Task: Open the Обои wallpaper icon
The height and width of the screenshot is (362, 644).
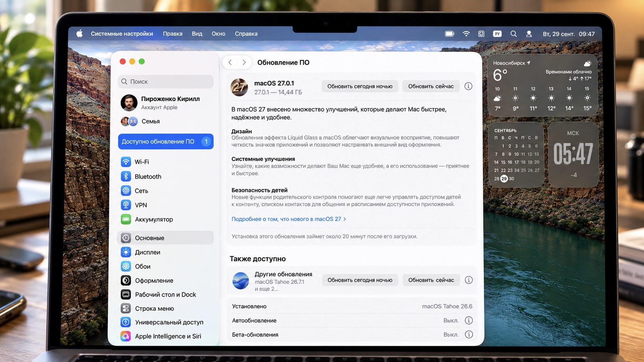Action: pos(126,266)
